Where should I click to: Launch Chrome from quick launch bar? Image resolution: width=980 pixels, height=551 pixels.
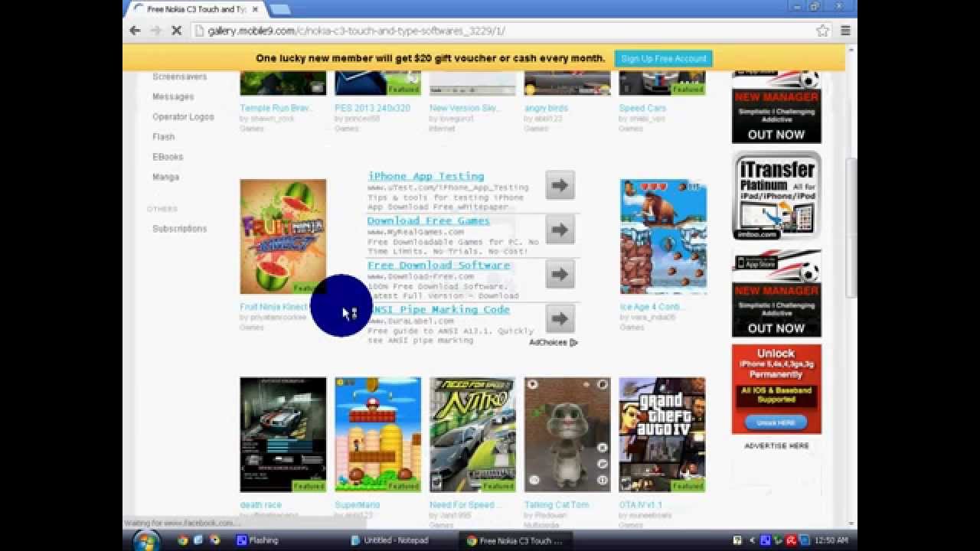[182, 540]
